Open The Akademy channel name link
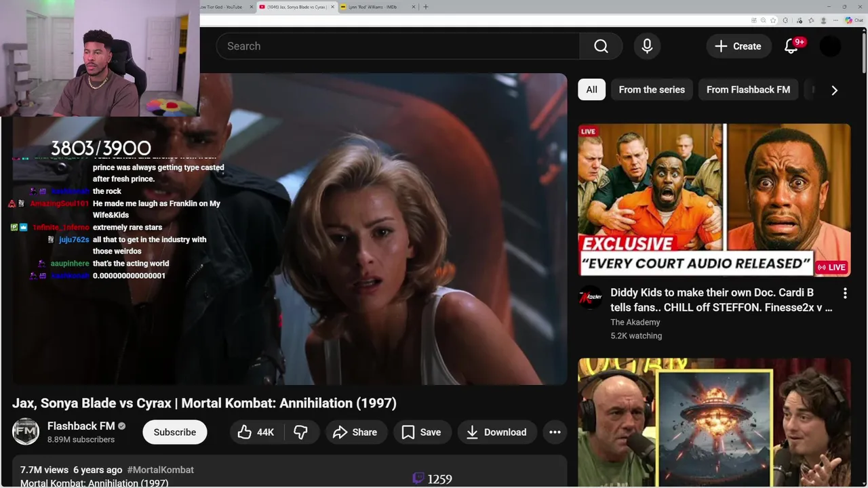The width and height of the screenshot is (868, 488). pos(635,322)
